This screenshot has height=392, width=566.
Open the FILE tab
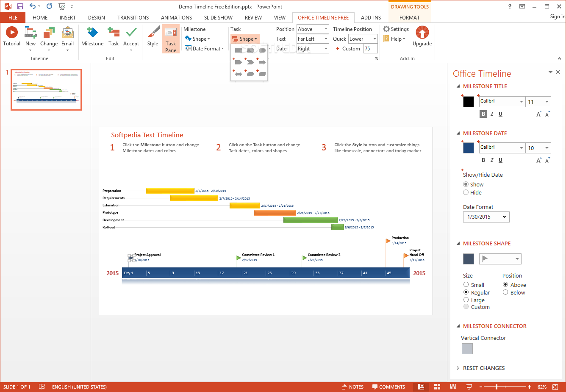point(13,17)
